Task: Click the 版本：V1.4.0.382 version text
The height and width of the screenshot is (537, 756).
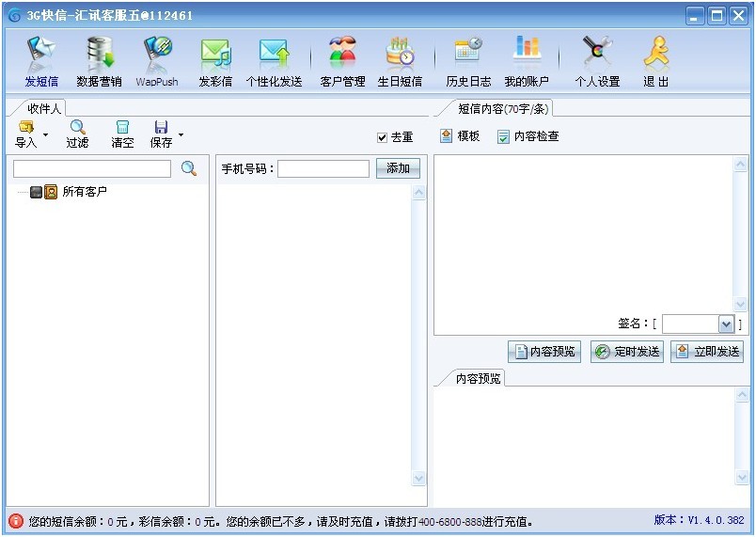Action: coord(699,520)
